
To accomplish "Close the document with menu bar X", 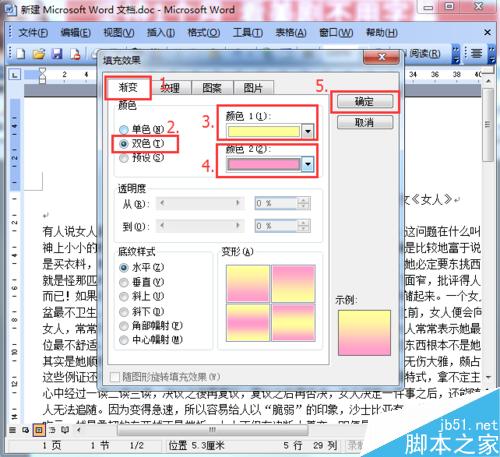I will click(x=487, y=33).
